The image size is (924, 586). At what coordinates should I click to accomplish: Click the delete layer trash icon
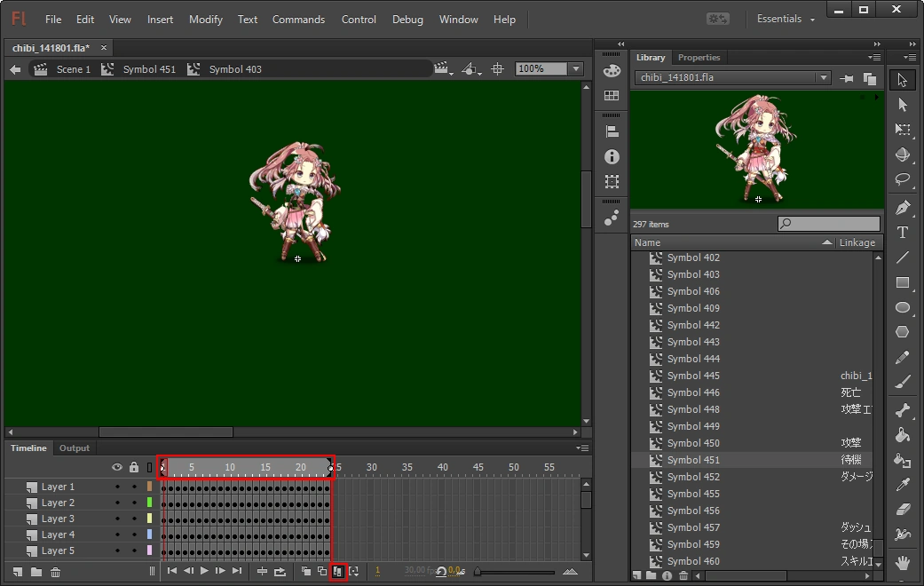click(55, 572)
